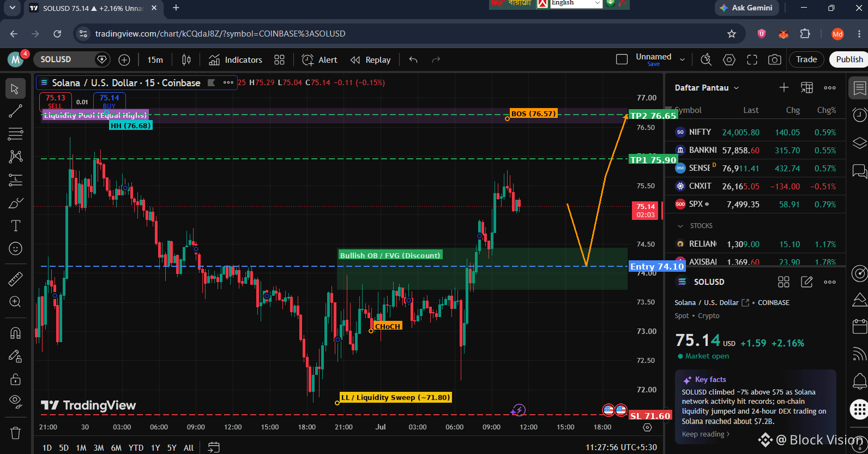Follow the Keep reading link

(706, 434)
